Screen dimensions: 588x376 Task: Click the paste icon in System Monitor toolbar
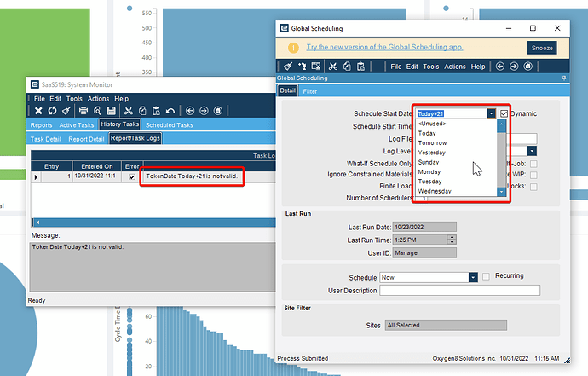point(156,111)
